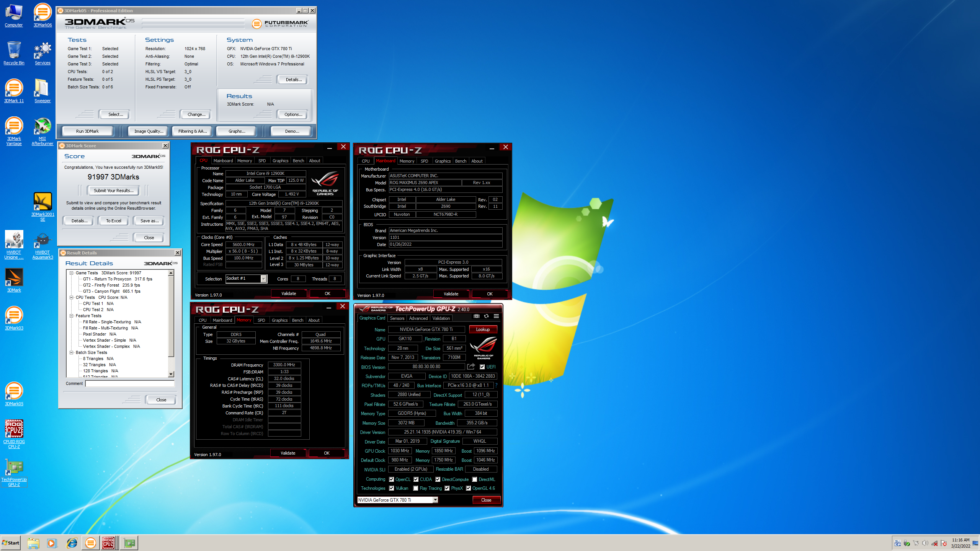Image resolution: width=980 pixels, height=551 pixels.
Task: Open the GPU selection dropdown in GPU-Z
Action: click(x=435, y=500)
